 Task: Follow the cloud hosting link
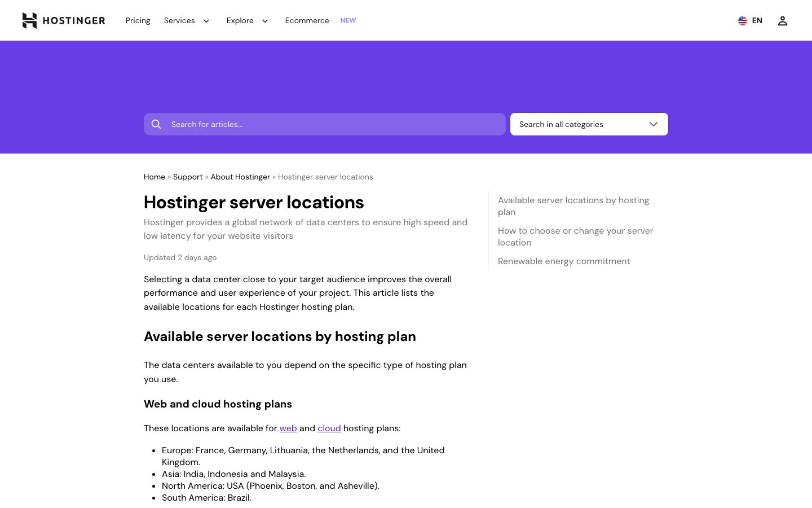[x=329, y=428]
